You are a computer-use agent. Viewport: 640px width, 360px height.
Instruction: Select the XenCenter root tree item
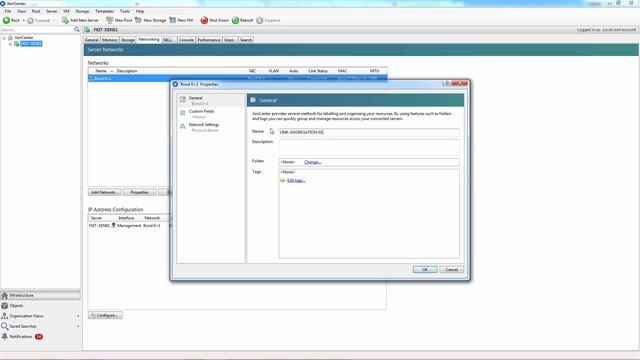[x=24, y=38]
